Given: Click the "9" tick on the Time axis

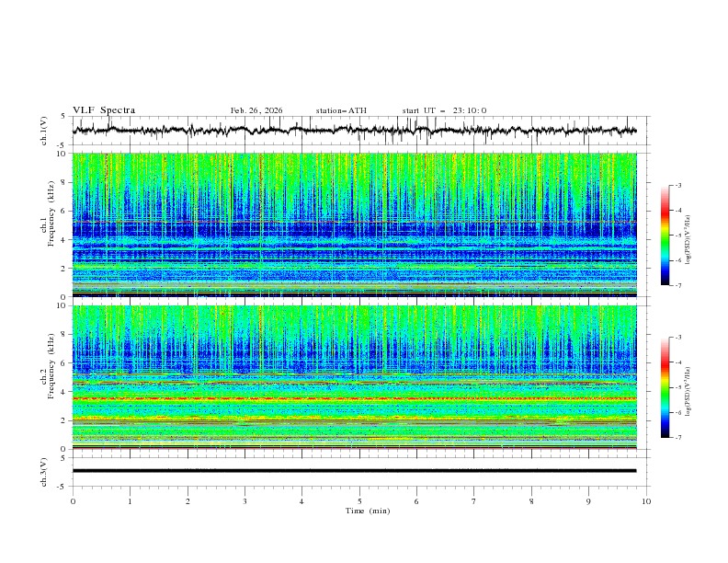Looking at the screenshot, I should (x=588, y=501).
